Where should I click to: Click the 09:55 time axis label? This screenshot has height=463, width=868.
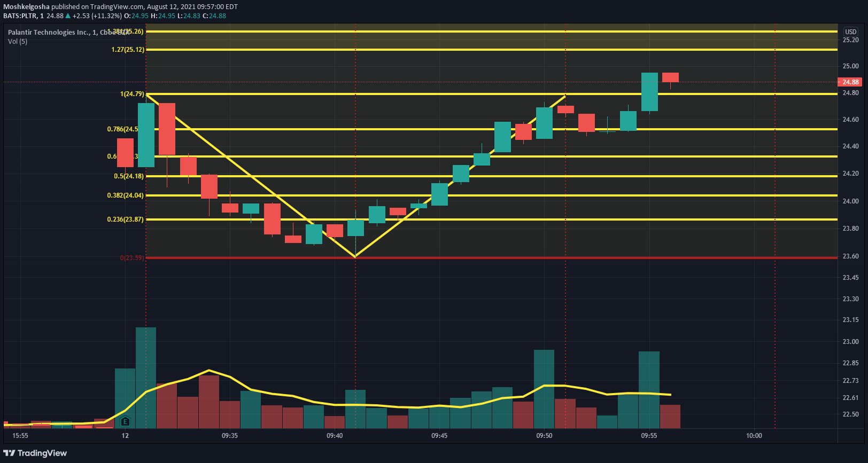point(649,436)
